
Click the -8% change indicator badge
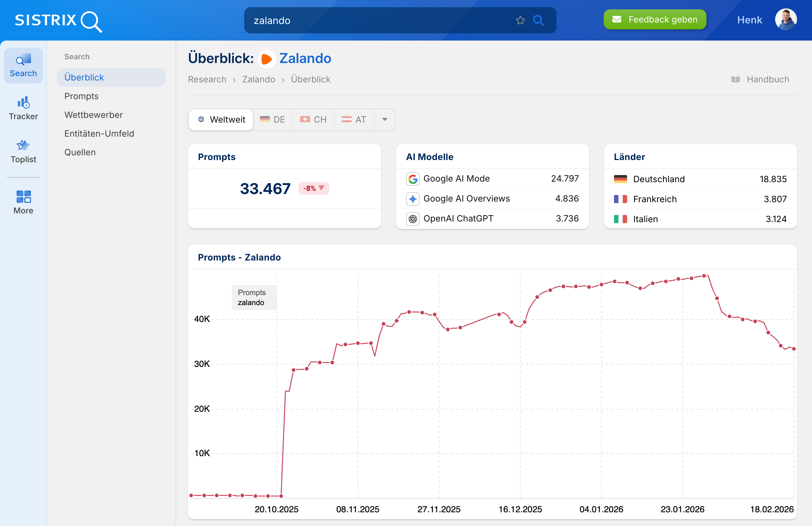313,188
